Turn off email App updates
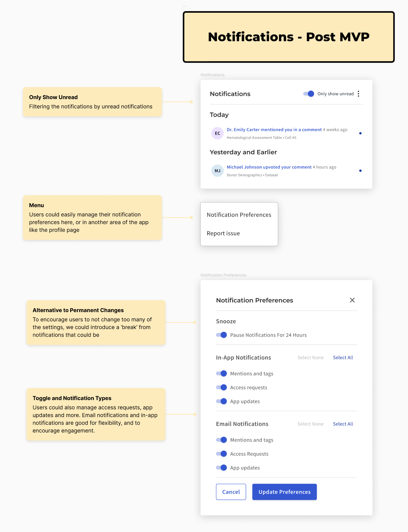This screenshot has width=408, height=532. pyautogui.click(x=222, y=468)
